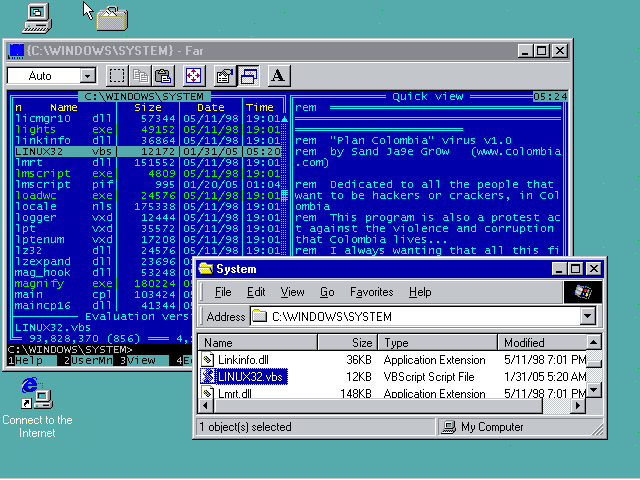
Task: Sort by the Type column header
Action: click(x=438, y=342)
